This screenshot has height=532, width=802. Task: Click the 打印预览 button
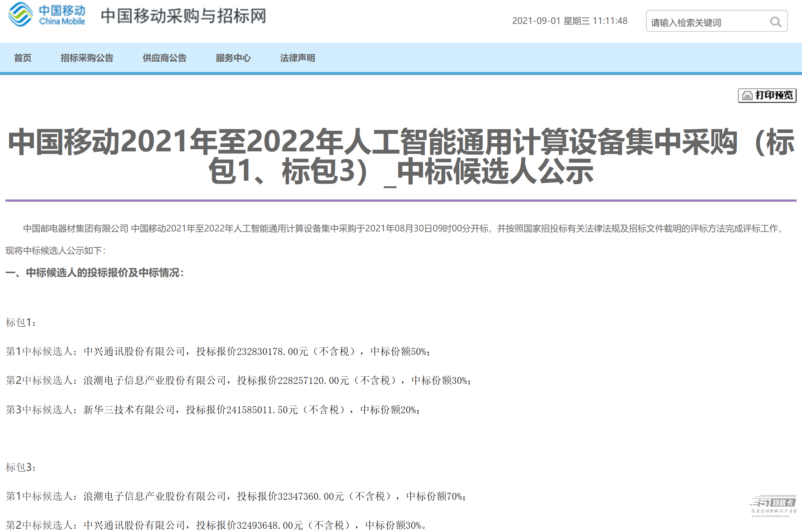tap(767, 96)
